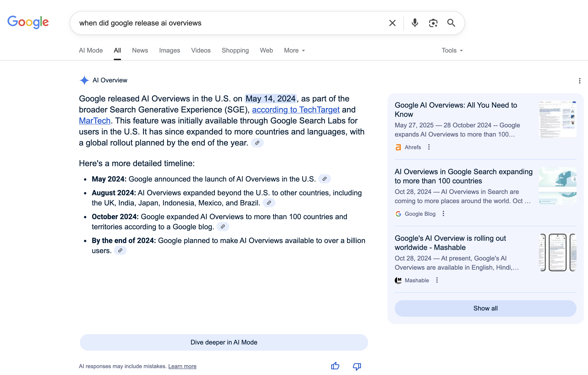Follow the MarTech link
Image resolution: width=588 pixels, height=375 pixels.
coord(95,121)
